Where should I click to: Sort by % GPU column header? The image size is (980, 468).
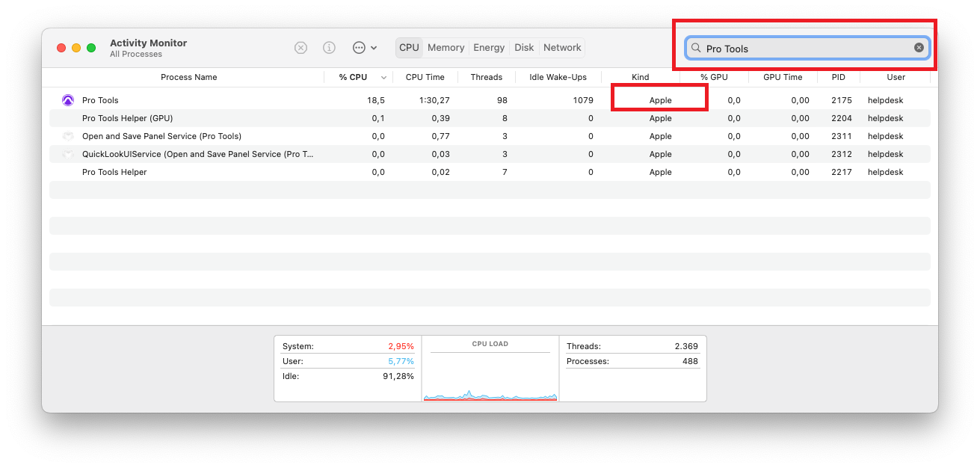[714, 77]
